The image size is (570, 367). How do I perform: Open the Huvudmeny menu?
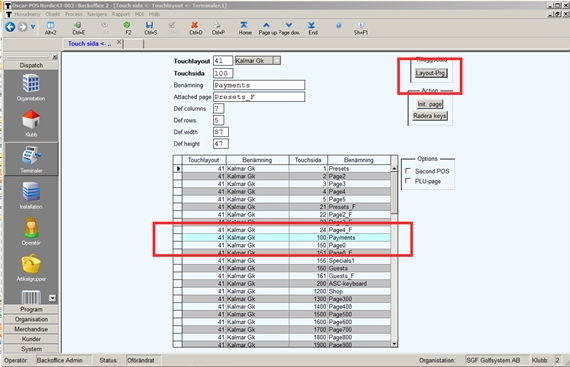click(x=27, y=14)
